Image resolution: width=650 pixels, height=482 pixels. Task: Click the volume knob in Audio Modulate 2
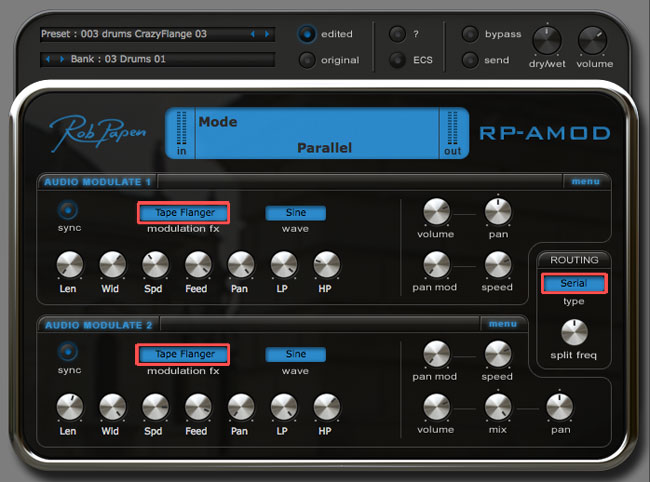point(436,407)
